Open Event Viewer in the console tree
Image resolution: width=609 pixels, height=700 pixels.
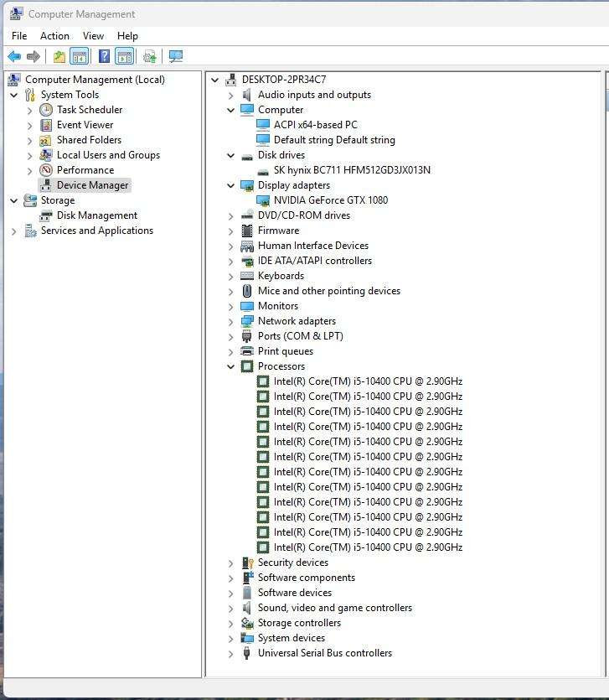click(x=85, y=125)
